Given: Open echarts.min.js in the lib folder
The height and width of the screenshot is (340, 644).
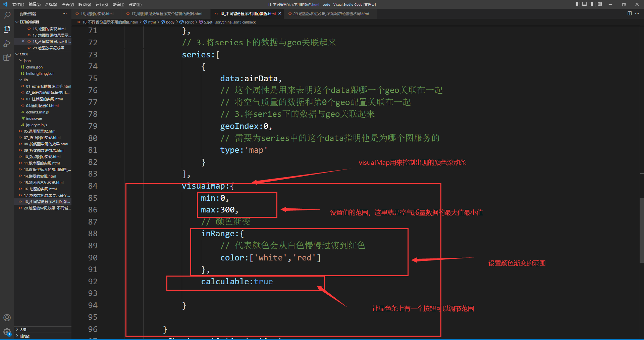Looking at the screenshot, I should click(x=37, y=112).
